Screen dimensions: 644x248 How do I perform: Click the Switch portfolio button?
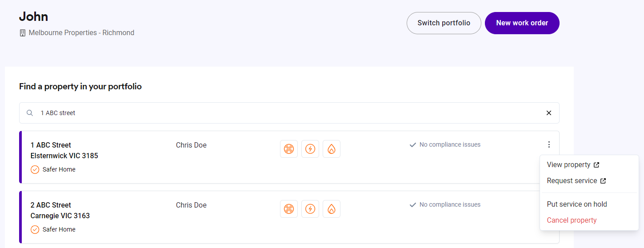click(444, 23)
